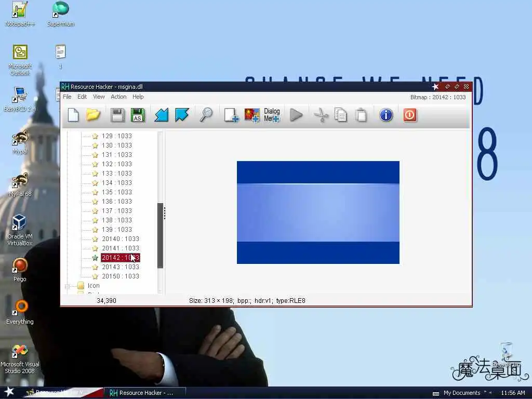Open the MyPal 68 desktop shortcut
The width and height of the screenshot is (532, 399).
(20, 185)
